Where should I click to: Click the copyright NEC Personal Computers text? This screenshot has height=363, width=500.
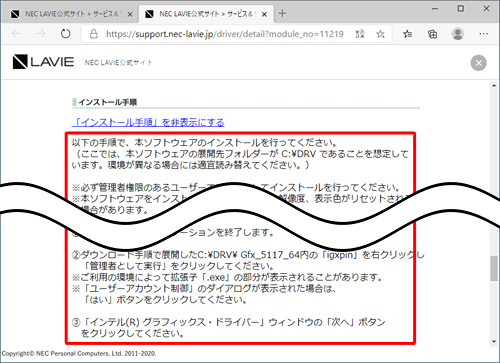click(x=79, y=353)
